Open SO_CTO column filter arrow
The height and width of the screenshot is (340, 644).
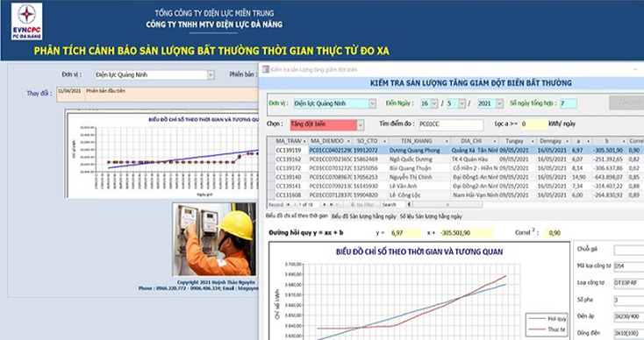pos(384,141)
